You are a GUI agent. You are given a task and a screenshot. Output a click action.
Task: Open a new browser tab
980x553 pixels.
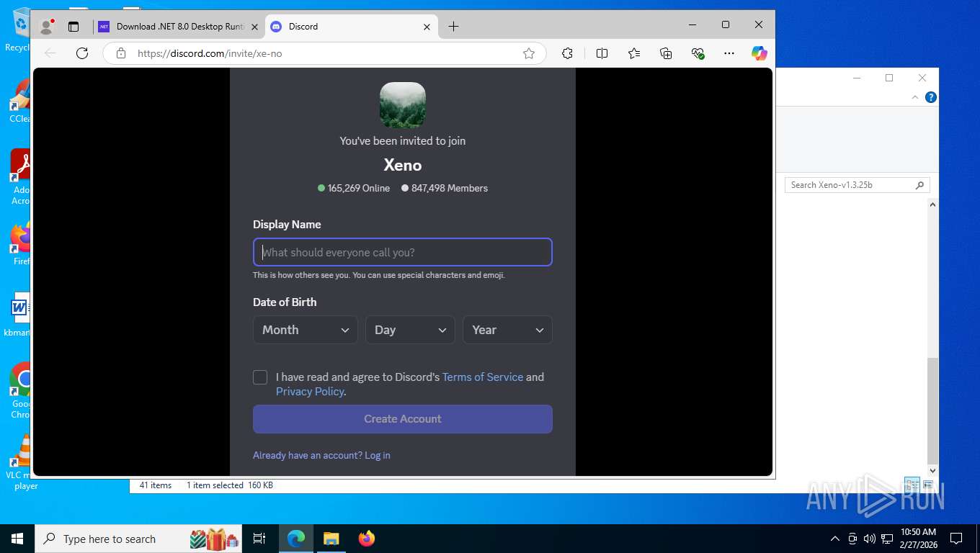coord(453,27)
